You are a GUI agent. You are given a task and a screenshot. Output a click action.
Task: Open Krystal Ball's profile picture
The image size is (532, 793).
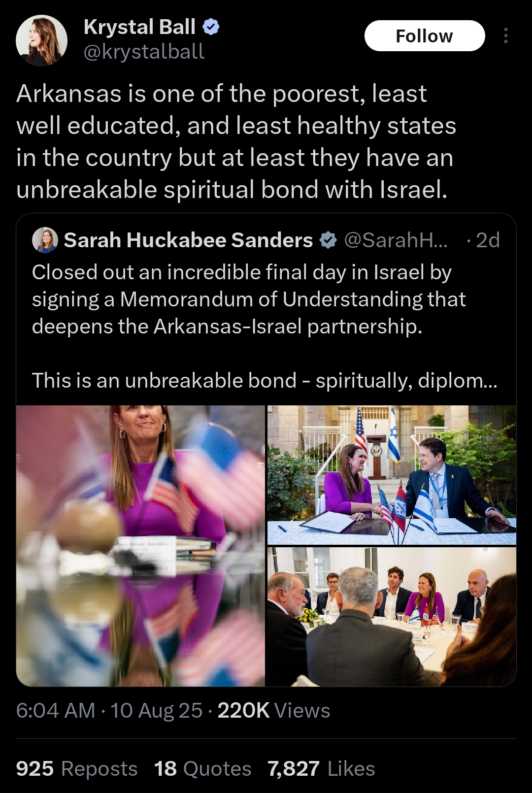point(41,40)
